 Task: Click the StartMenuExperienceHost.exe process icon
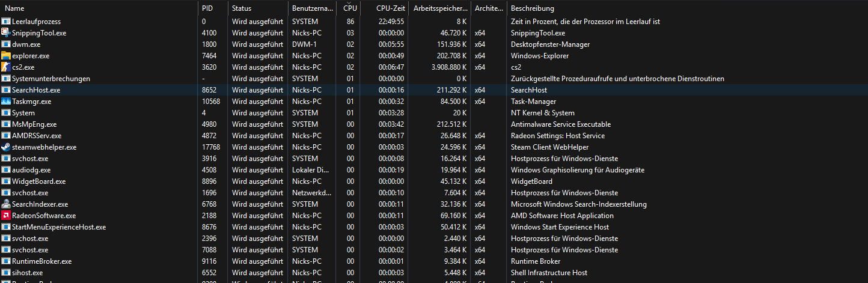tap(6, 227)
